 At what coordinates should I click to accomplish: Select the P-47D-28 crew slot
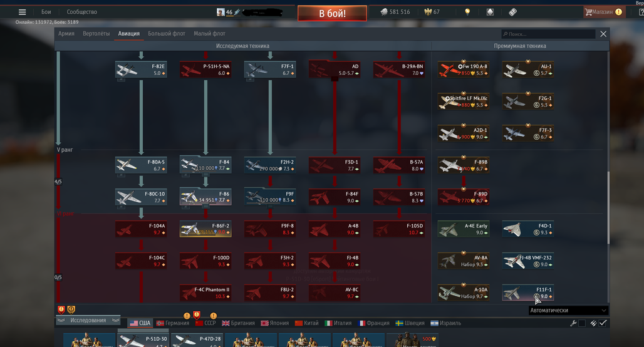(x=196, y=341)
